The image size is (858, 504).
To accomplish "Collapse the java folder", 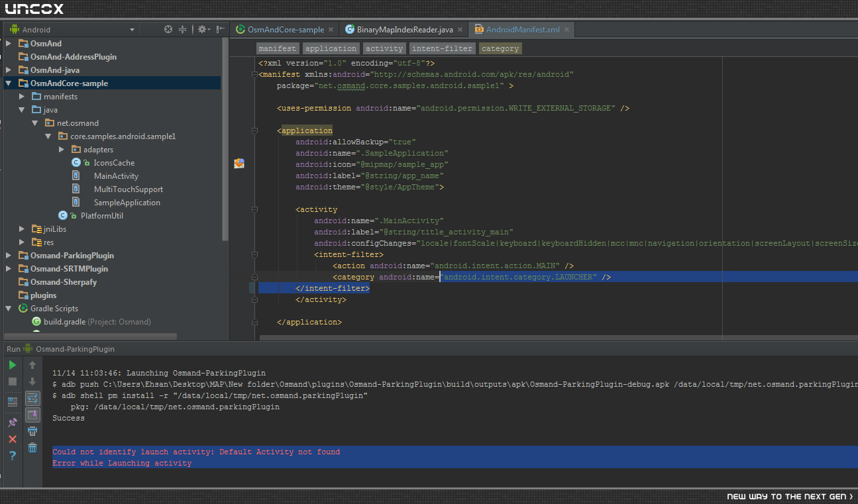I will [x=22, y=110].
